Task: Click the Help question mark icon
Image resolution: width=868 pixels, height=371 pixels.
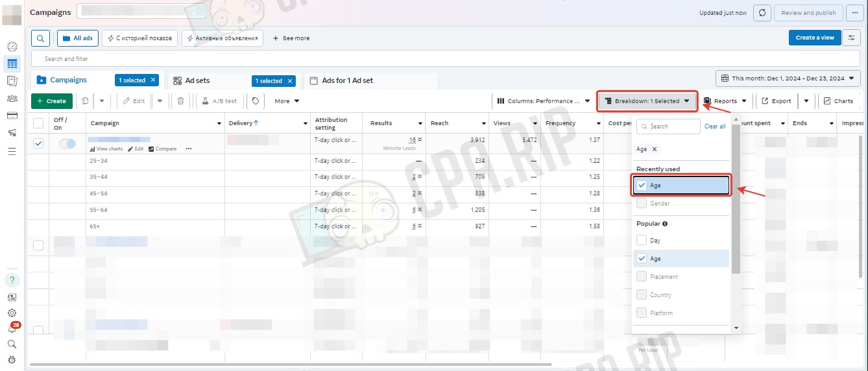Action: 12,280
